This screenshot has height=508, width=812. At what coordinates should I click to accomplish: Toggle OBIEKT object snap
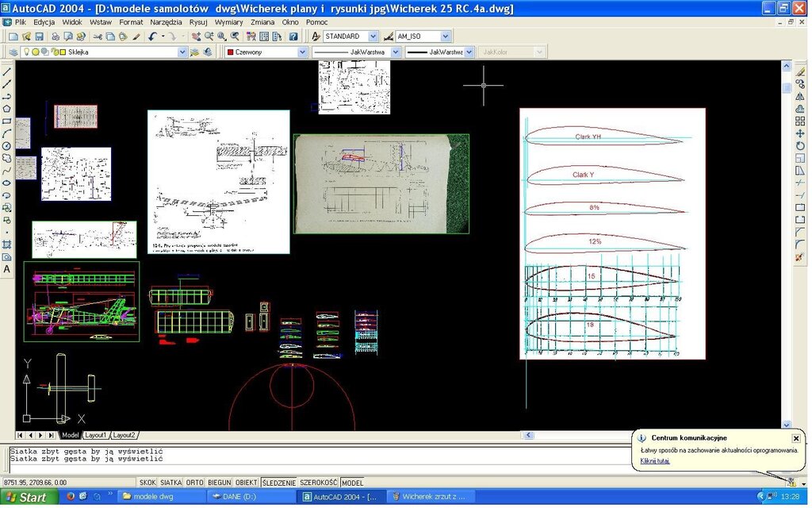[247, 483]
